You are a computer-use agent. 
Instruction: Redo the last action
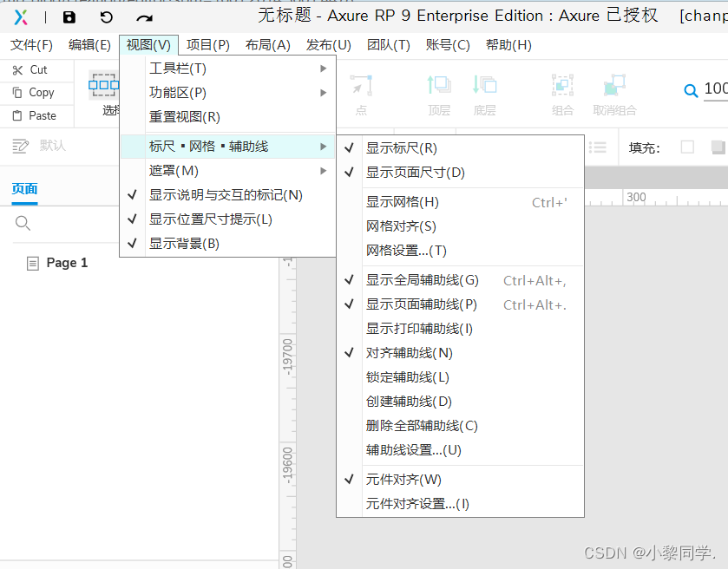144,18
